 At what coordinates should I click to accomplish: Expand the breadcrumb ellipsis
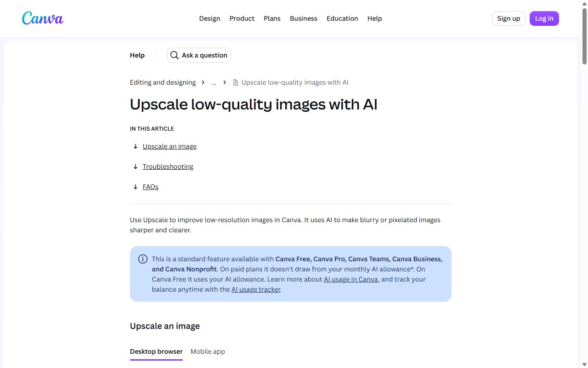click(214, 82)
